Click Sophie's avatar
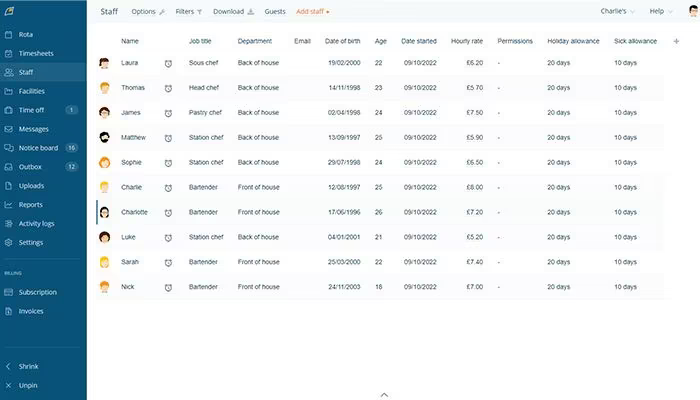Screen dimensions: 700x400 pyautogui.click(x=104, y=162)
